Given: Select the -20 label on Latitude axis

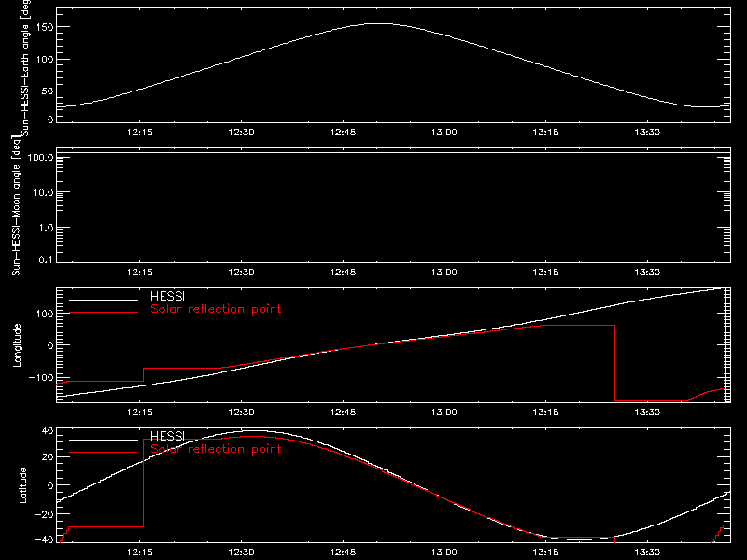Looking at the screenshot, I should coord(44,514).
